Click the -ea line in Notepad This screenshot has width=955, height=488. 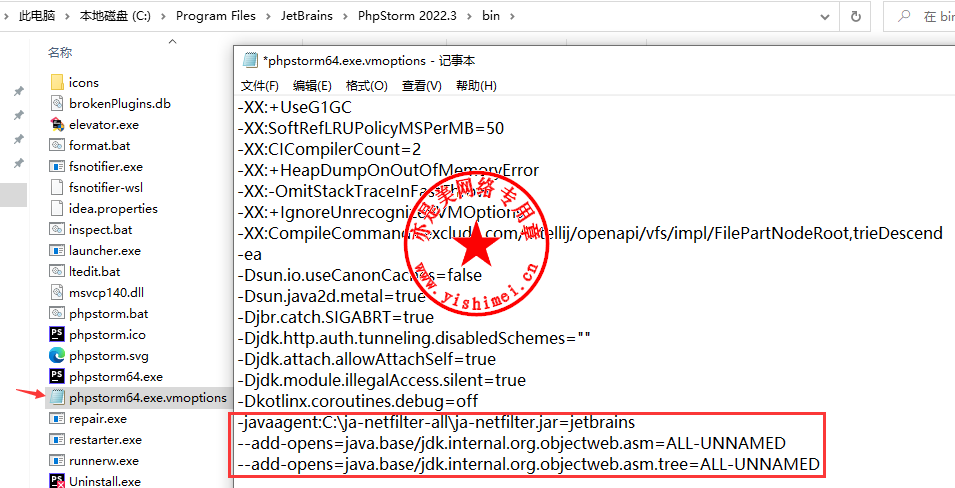coord(250,254)
